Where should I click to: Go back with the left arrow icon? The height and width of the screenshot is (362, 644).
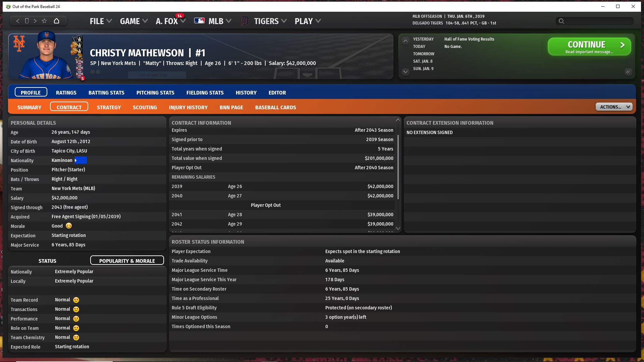click(18, 21)
